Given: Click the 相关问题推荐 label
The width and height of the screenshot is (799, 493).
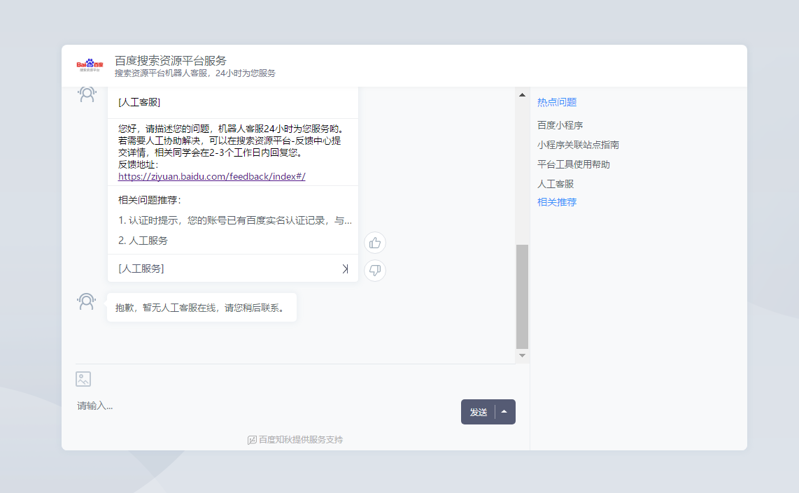Looking at the screenshot, I should 149,200.
